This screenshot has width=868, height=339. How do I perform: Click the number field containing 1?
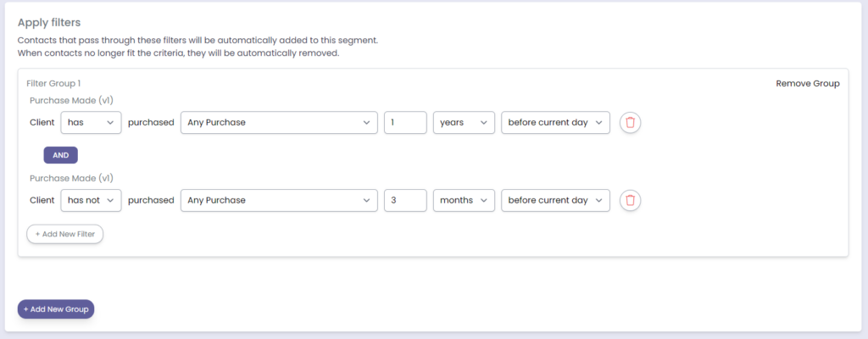coord(404,123)
